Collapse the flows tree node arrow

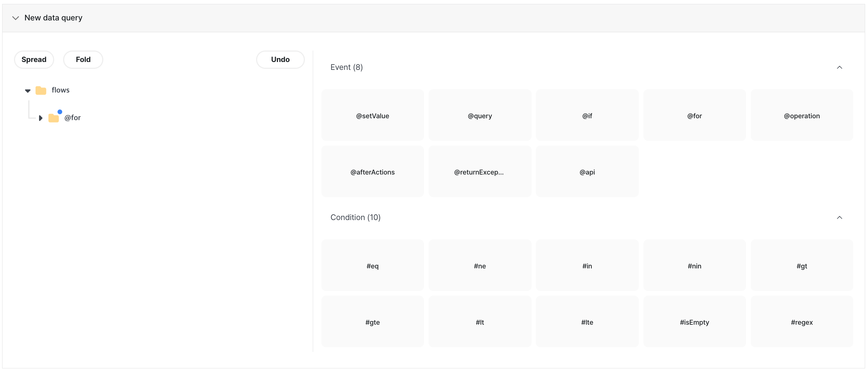28,91
